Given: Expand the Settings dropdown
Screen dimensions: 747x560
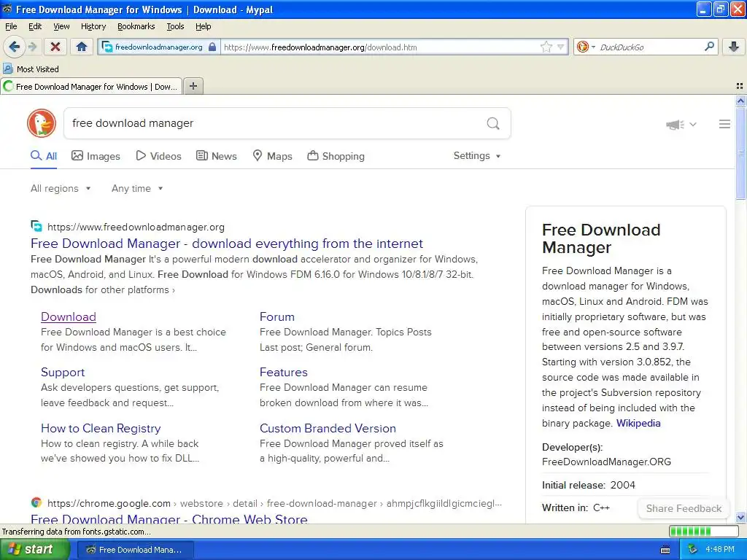Looking at the screenshot, I should pyautogui.click(x=477, y=156).
